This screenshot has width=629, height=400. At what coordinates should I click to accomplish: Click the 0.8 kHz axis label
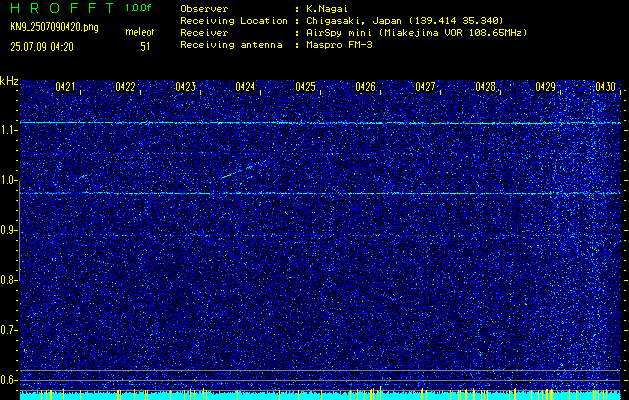pos(7,280)
